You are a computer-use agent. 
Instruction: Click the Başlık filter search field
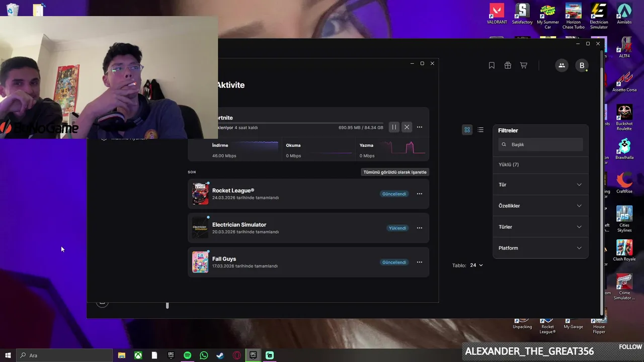541,144
